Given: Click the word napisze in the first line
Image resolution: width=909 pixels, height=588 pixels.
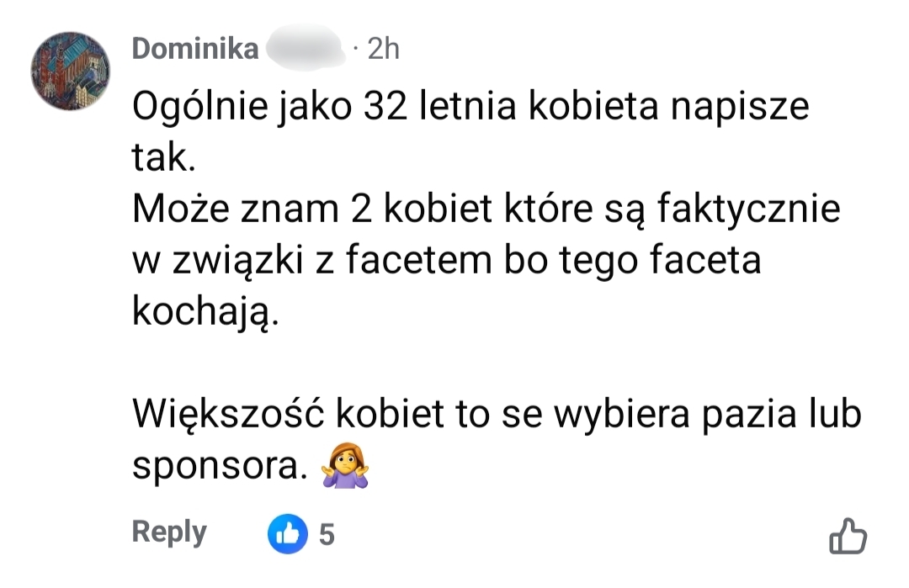Looking at the screenshot, I should point(740,109).
